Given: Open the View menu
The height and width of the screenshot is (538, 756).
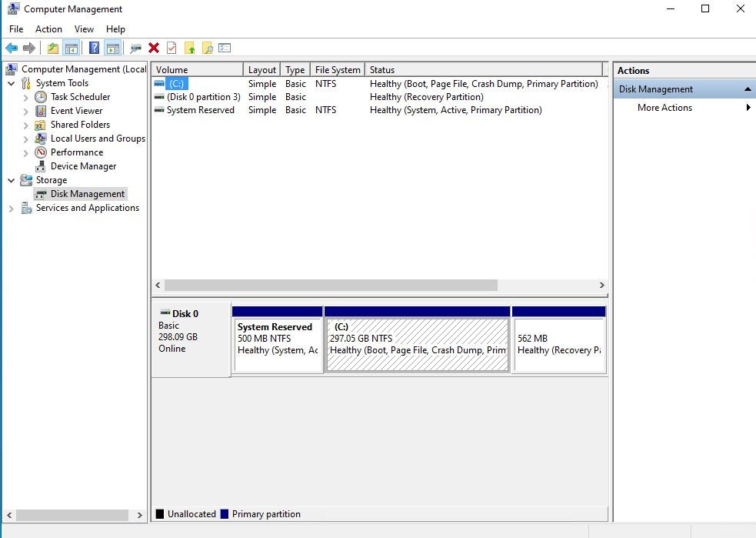Looking at the screenshot, I should pyautogui.click(x=84, y=29).
